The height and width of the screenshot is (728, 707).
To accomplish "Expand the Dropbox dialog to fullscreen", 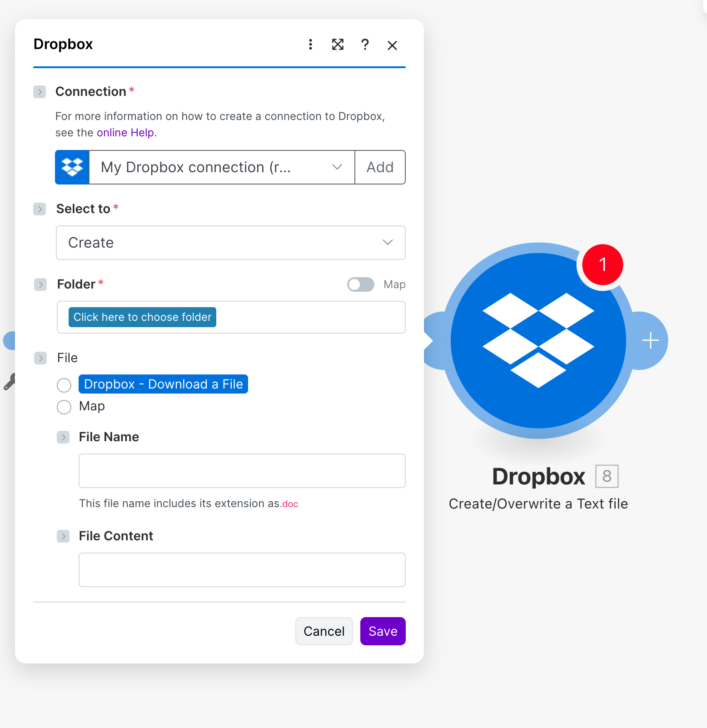I will [x=338, y=45].
